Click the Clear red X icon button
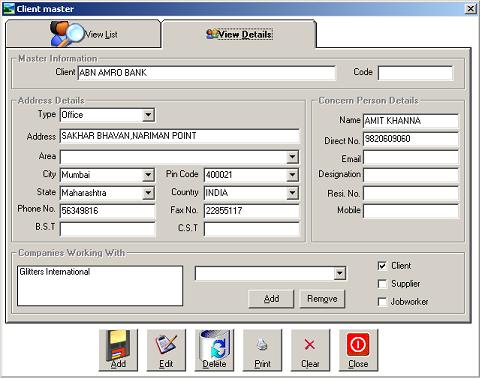The height and width of the screenshot is (379, 482). (310, 350)
